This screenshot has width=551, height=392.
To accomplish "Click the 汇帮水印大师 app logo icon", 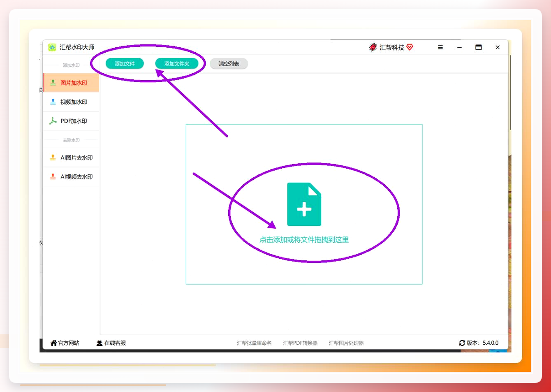I will point(52,47).
